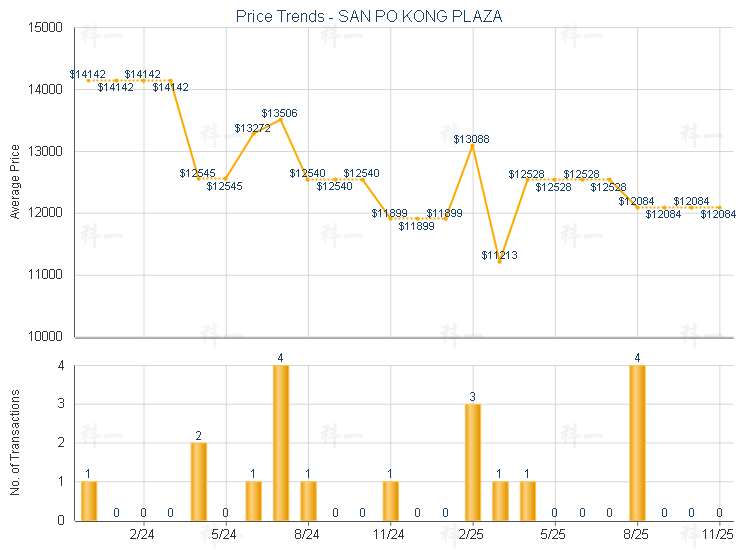Image resolution: width=740 pixels, height=550 pixels.
Task: Select the $13088 data point on line
Action: point(473,145)
